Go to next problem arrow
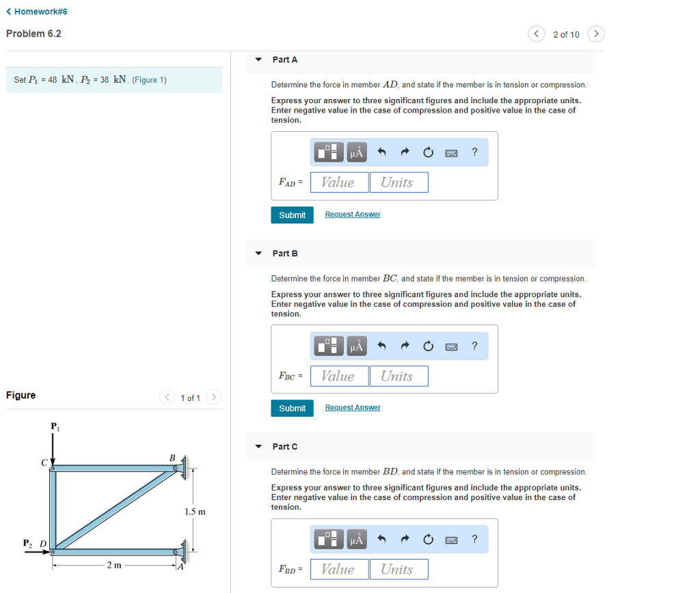Image resolution: width=700 pixels, height=593 pixels. 596,34
